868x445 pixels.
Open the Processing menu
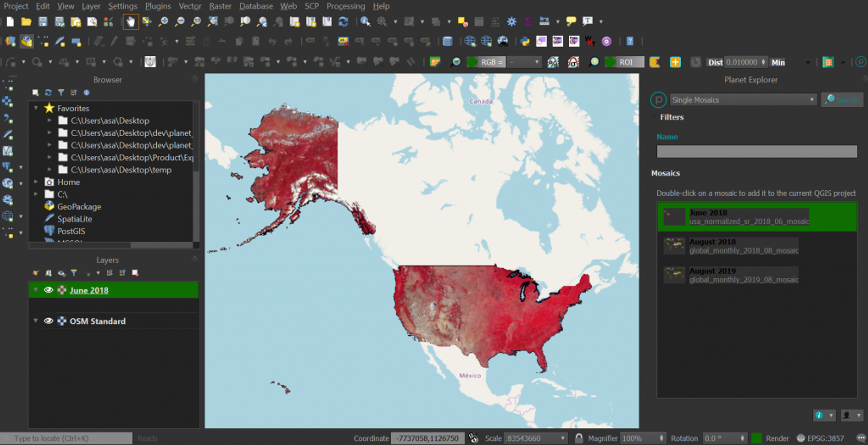tap(346, 6)
